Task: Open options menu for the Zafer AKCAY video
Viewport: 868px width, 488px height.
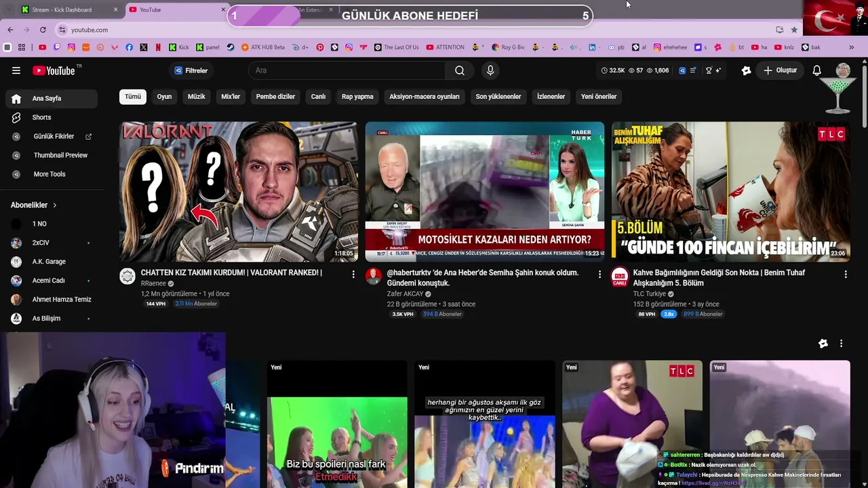Action: point(599,274)
